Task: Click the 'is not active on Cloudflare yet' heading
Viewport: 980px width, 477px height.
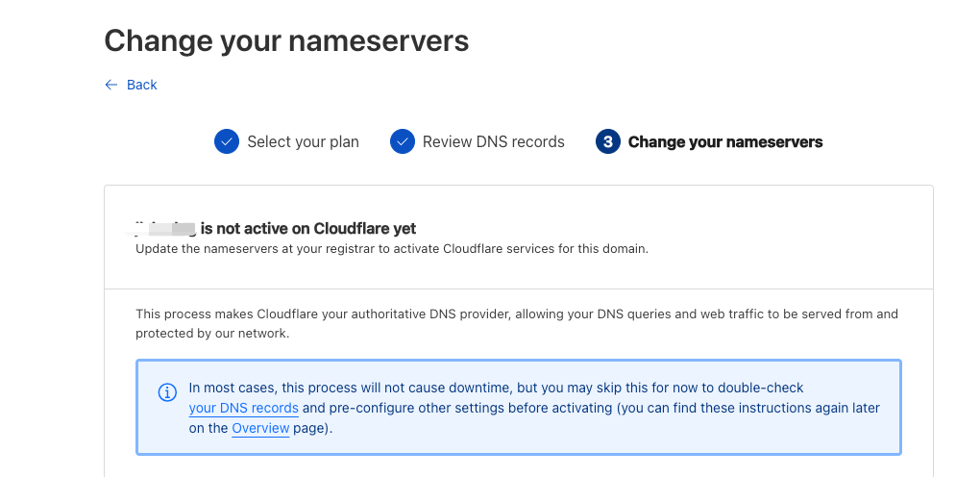Action: click(308, 228)
